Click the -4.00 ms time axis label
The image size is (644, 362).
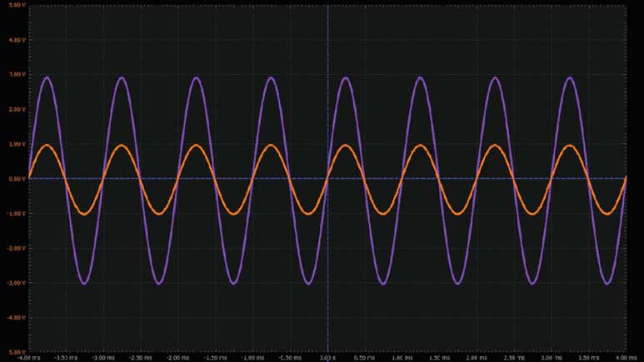(29, 358)
